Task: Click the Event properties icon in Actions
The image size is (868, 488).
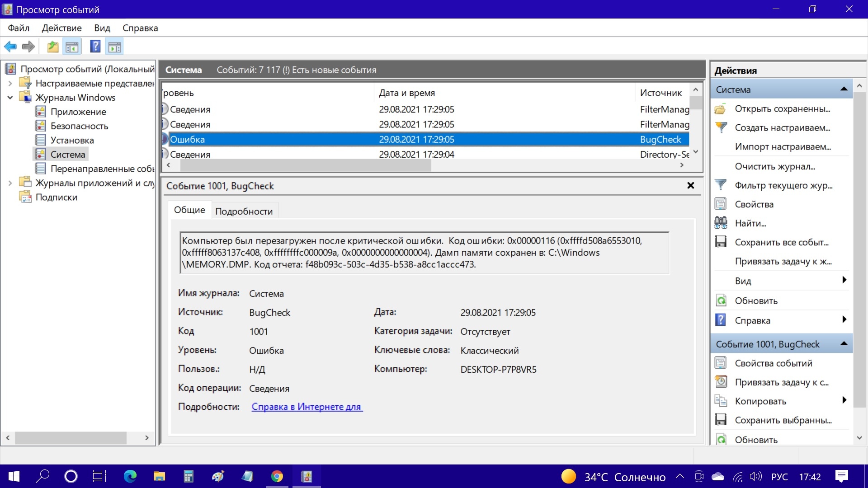Action: [x=721, y=363]
